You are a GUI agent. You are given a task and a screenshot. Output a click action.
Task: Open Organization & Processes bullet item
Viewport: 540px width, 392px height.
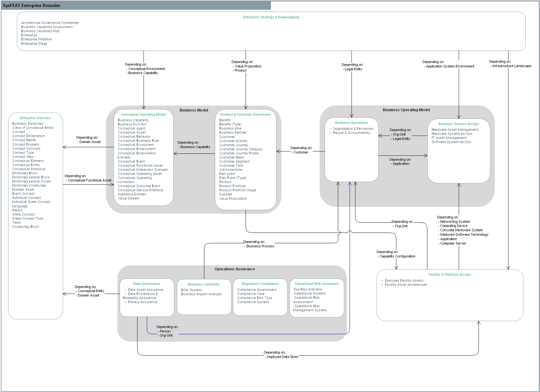click(x=353, y=129)
